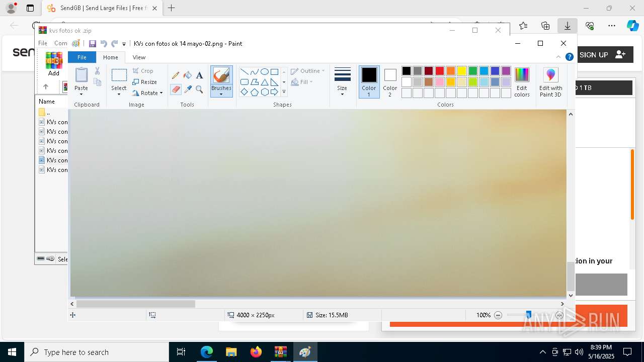Select the Magnifier tool

coord(199,89)
